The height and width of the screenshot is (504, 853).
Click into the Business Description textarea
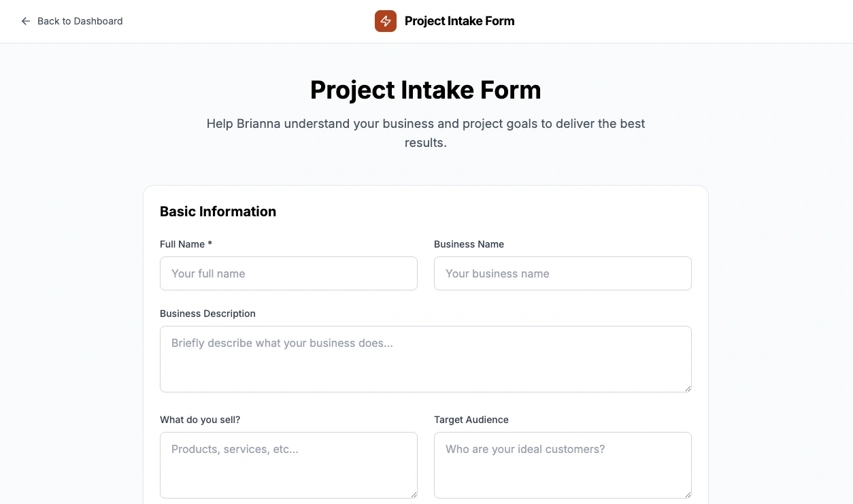click(x=425, y=358)
